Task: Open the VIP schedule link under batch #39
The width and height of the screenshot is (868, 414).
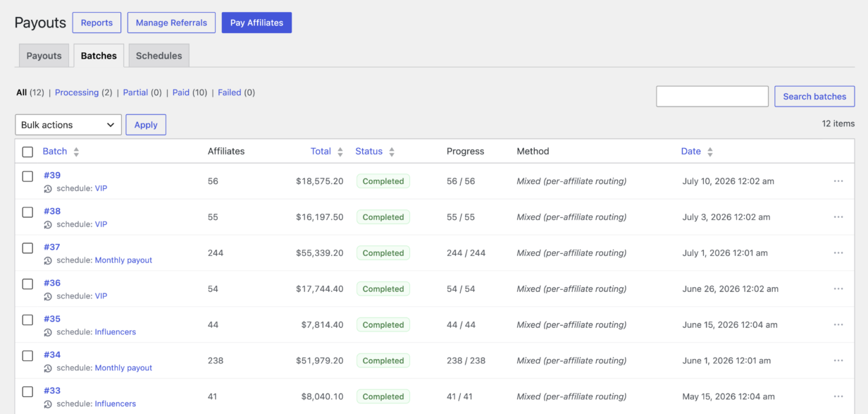Action: [101, 189]
